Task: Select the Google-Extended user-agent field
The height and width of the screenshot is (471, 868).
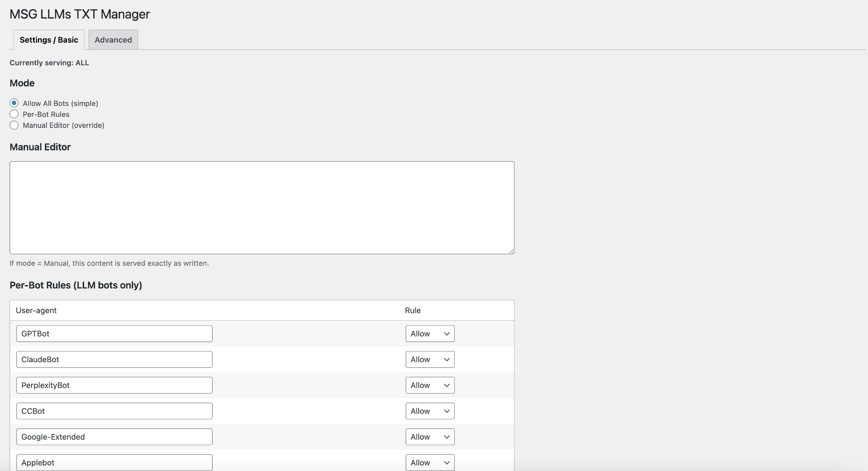Action: tap(114, 437)
